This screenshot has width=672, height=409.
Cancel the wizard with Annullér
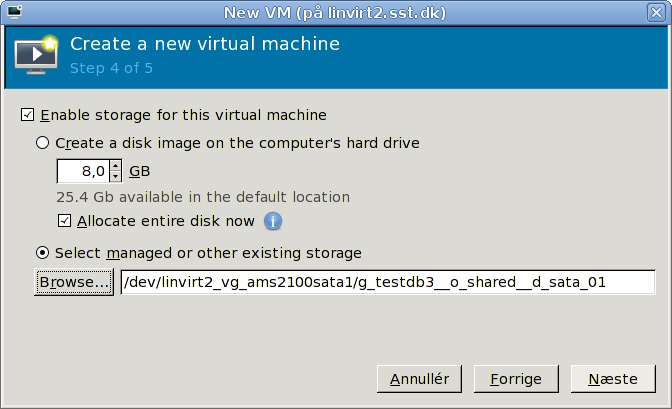[x=420, y=379]
